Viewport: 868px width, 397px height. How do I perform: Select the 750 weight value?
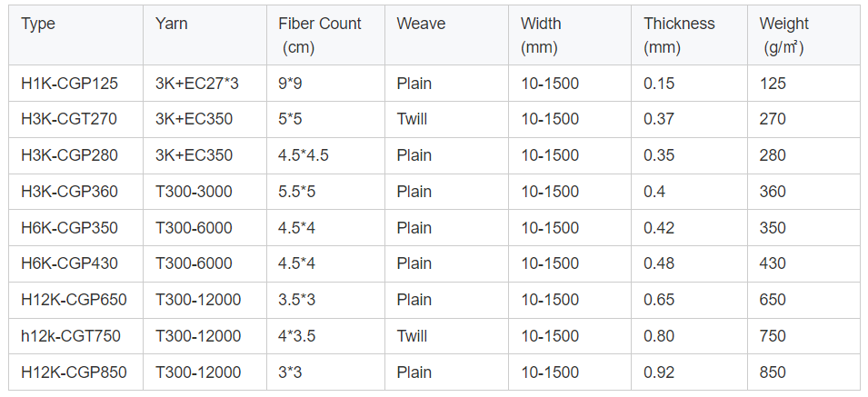pyautogui.click(x=773, y=336)
